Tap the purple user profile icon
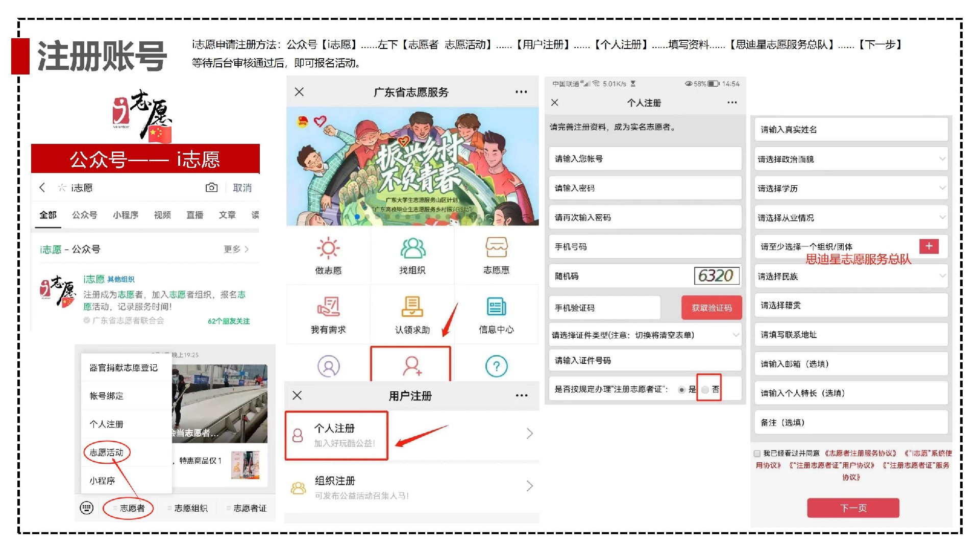980x551 pixels. [329, 366]
